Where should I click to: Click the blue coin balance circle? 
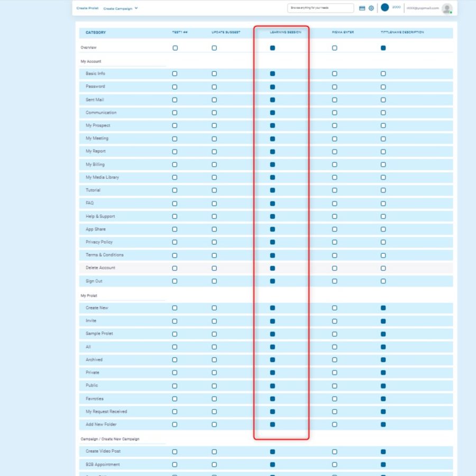tap(385, 7)
